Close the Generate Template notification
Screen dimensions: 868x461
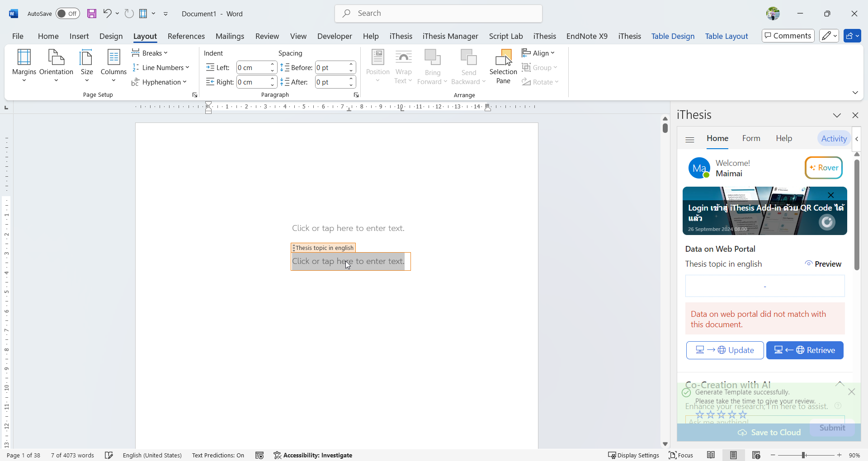(x=852, y=392)
